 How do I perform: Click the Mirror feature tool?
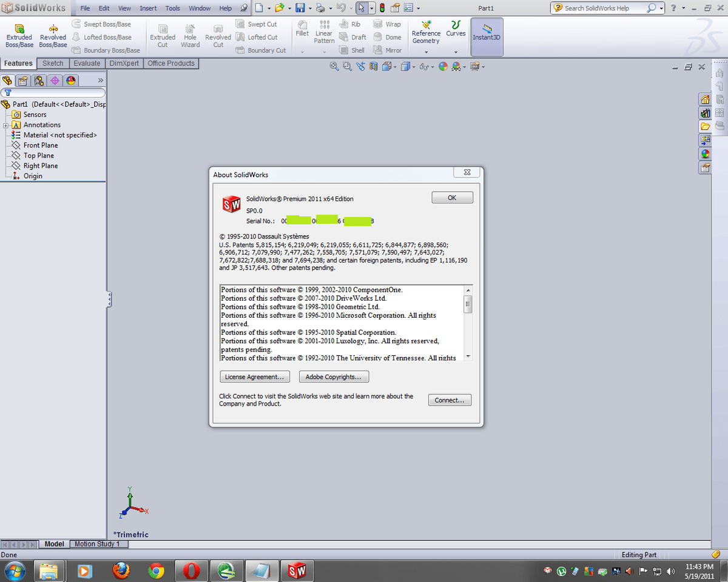pyautogui.click(x=388, y=50)
